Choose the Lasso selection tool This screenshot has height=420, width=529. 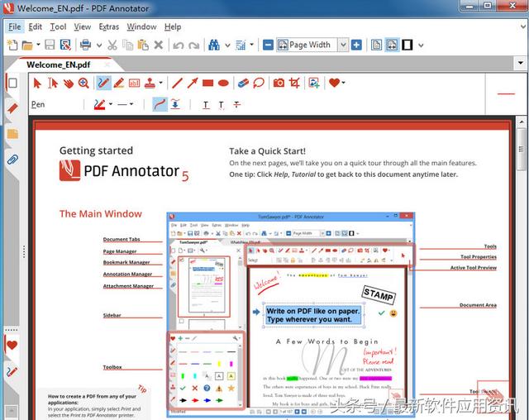(259, 83)
